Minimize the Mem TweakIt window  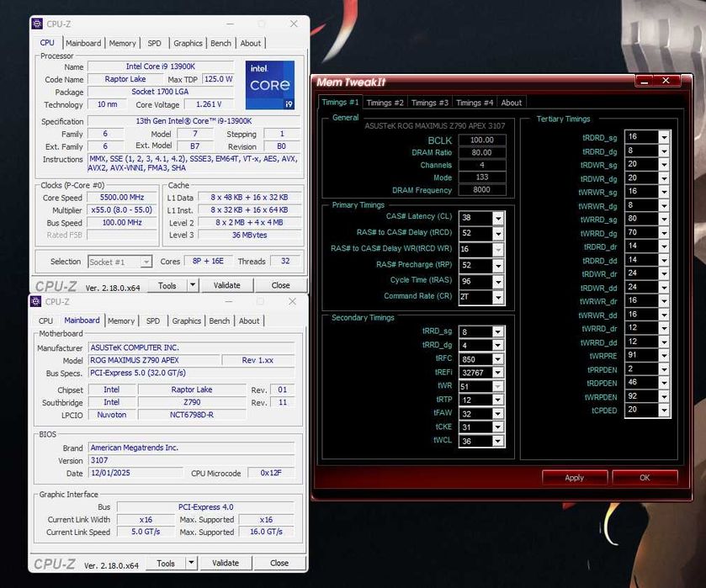tap(645, 81)
